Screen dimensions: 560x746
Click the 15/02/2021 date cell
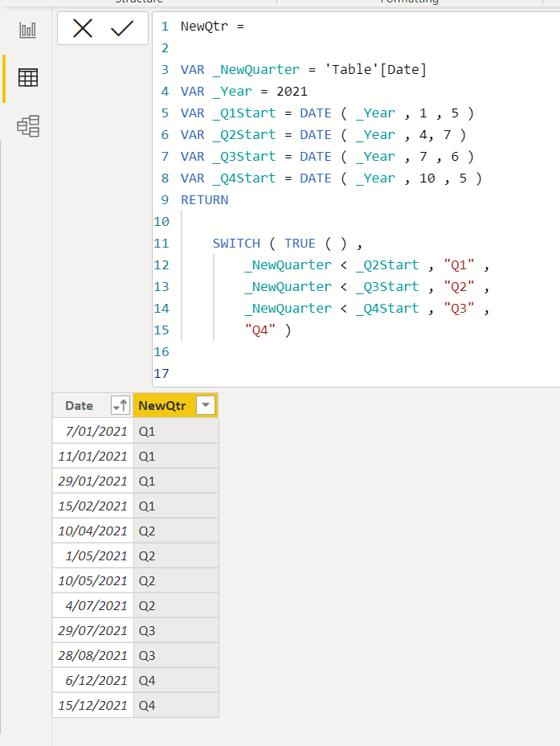point(93,506)
